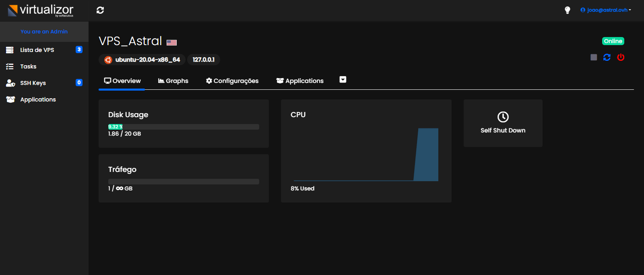Click the CPU usage graph
Viewport: 644px width, 275px height.
tap(366, 155)
